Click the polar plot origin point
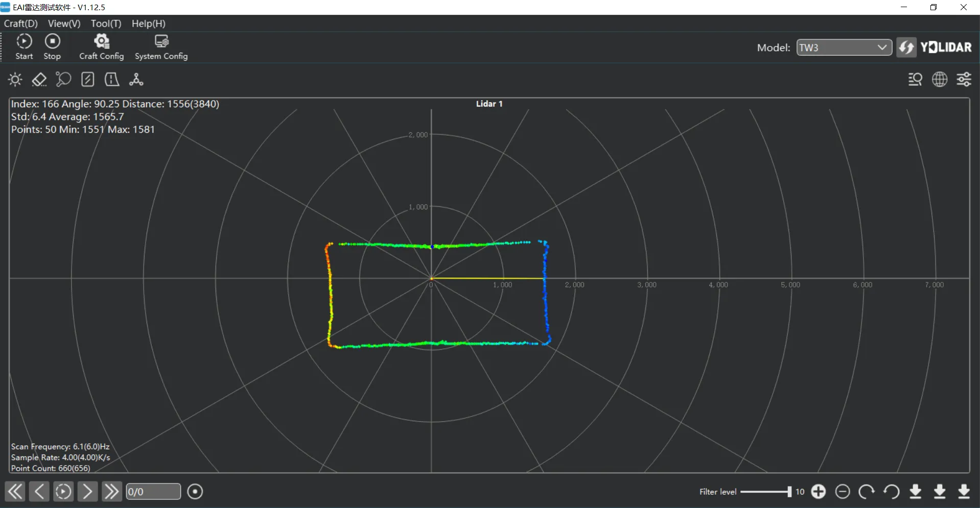Viewport: 980px width, 508px height. click(x=431, y=278)
